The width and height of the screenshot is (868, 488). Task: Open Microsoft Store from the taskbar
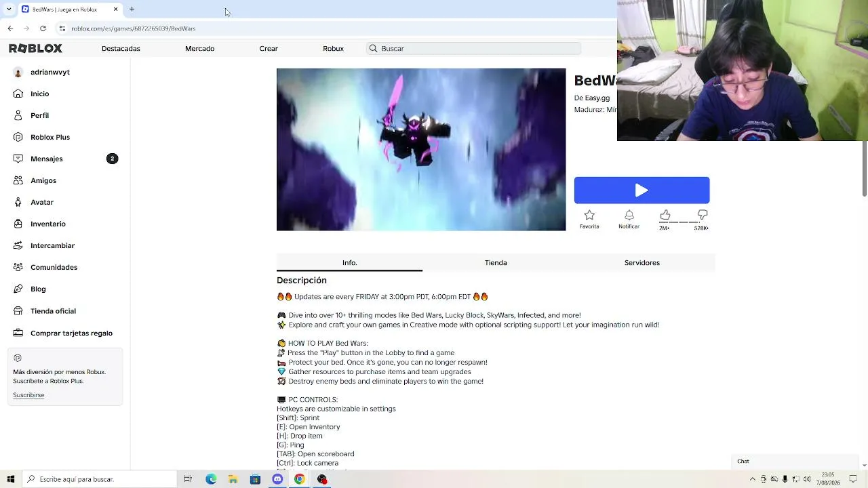pyautogui.click(x=255, y=479)
